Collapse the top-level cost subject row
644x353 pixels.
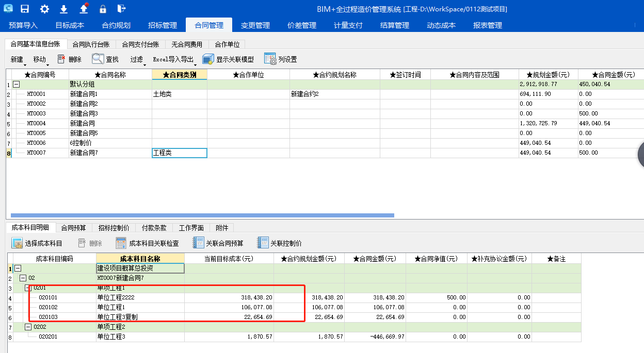click(18, 268)
